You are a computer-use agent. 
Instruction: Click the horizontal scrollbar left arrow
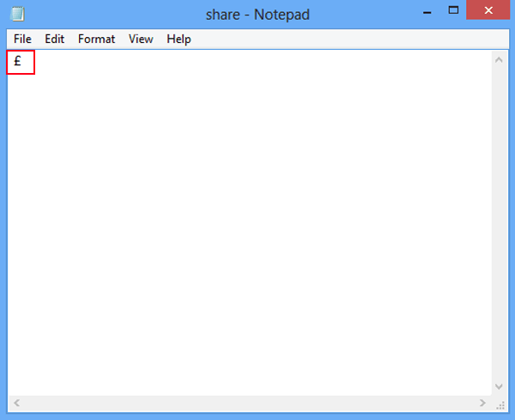pyautogui.click(x=17, y=403)
